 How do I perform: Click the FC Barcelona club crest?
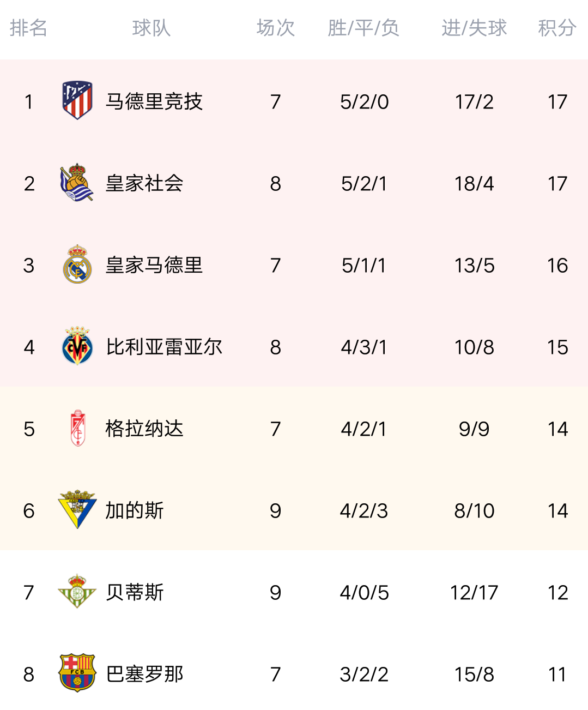tap(77, 673)
